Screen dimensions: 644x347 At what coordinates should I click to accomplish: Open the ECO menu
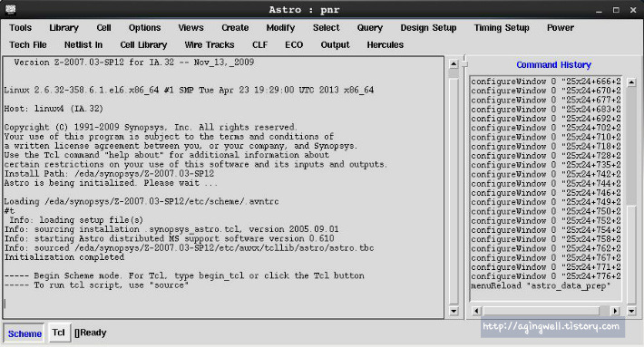tap(294, 45)
